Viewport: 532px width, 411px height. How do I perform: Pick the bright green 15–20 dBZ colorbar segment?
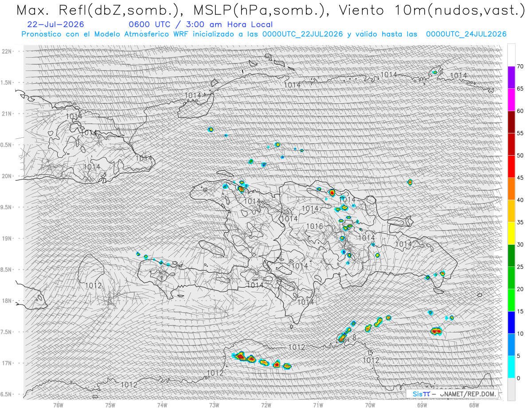point(511,300)
